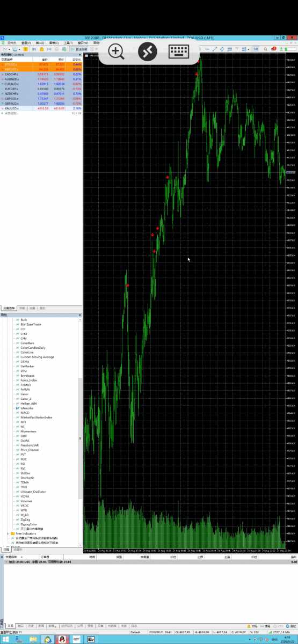
Task: Open the CPT app in the taskbar
Action: (x=77, y=640)
